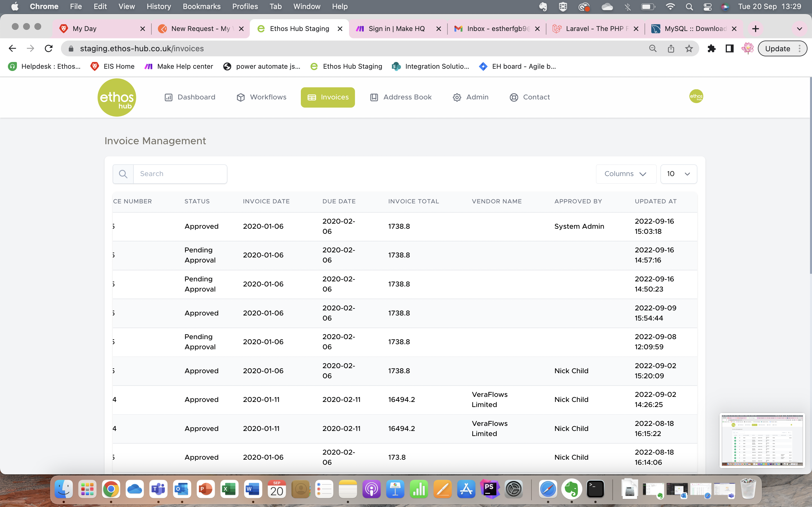Click the share icon in the address bar
Screen dimensions: 812x507
pyautogui.click(x=671, y=48)
